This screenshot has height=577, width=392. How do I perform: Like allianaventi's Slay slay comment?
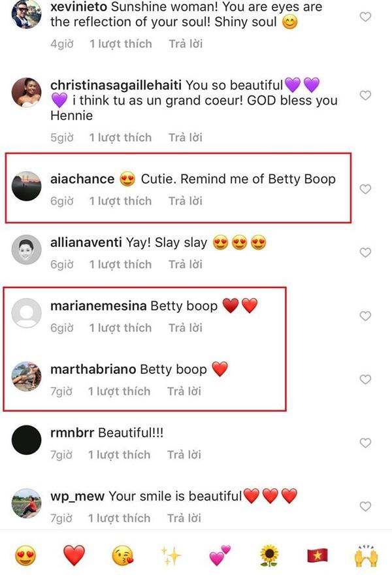pos(365,251)
